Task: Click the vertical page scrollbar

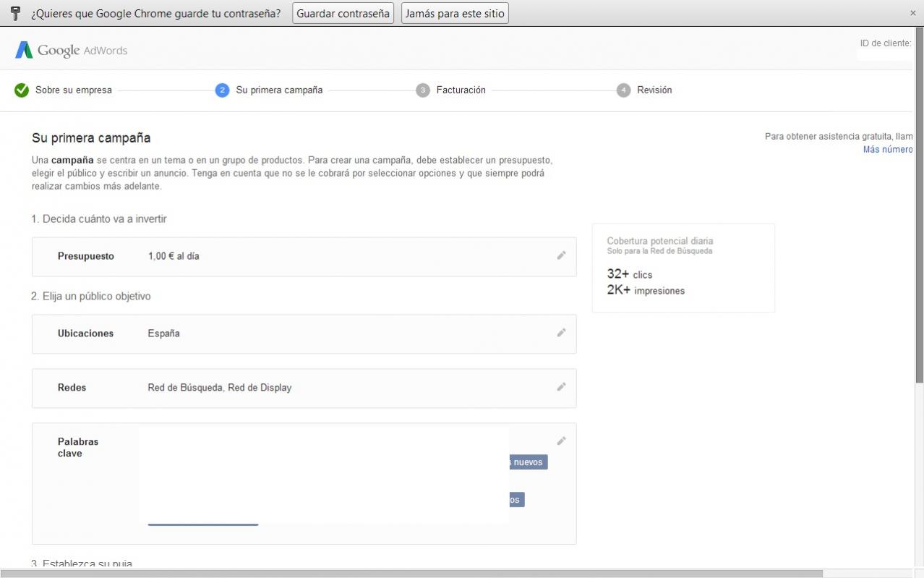Action: point(919,217)
